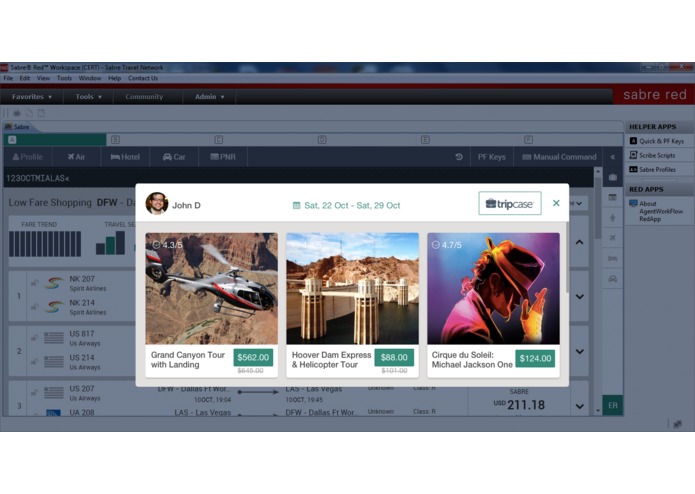Viewport: 695px width, 494px height.
Task: Expand the dark Tools dropdown
Action: point(88,97)
